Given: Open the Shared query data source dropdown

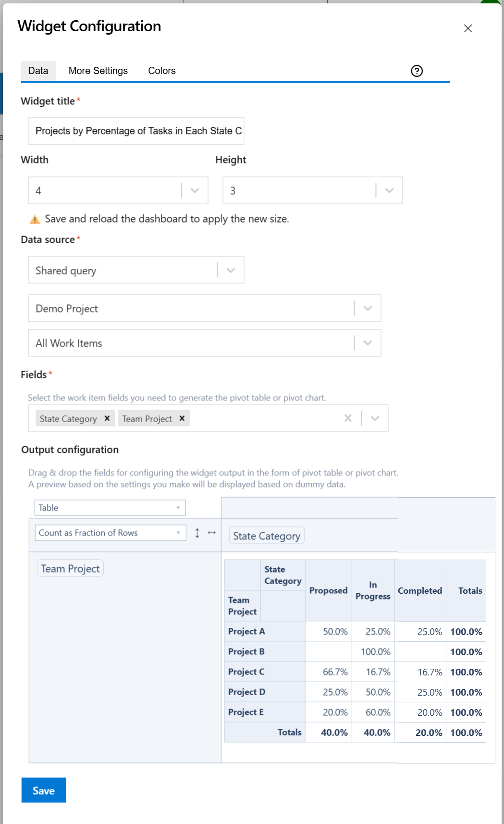Looking at the screenshot, I should 136,270.
